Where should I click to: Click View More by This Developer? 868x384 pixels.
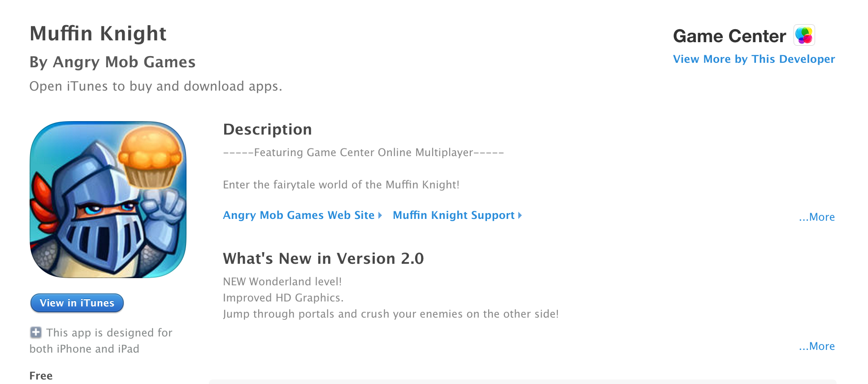click(x=754, y=59)
